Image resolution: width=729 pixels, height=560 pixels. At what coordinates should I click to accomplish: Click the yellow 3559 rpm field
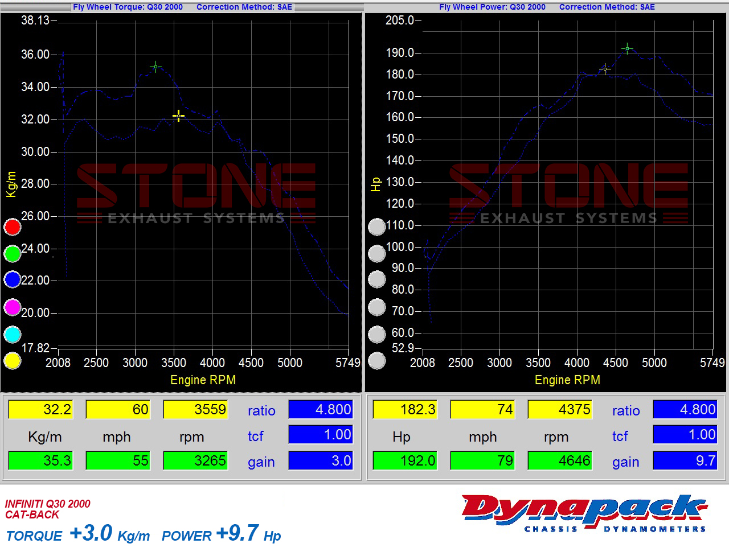(x=196, y=410)
